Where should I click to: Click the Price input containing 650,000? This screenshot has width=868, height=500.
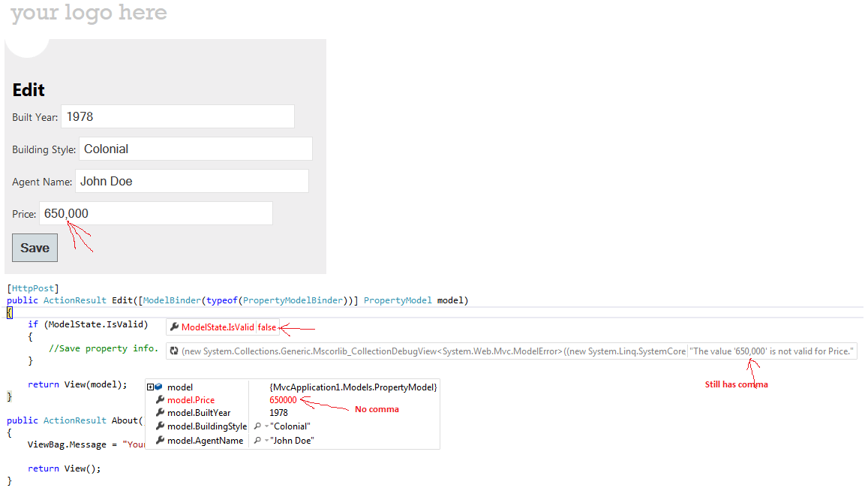[155, 213]
